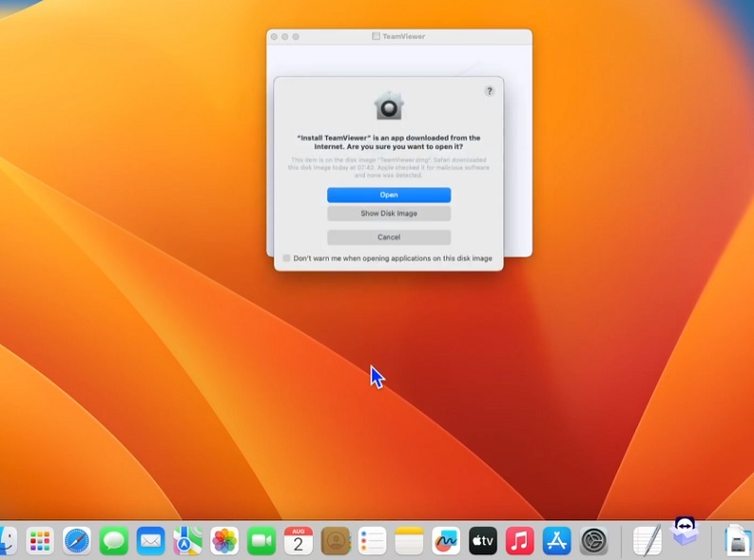This screenshot has height=560, width=754.
Task: Enable the "Don't warn me" checkbox
Action: (x=286, y=255)
